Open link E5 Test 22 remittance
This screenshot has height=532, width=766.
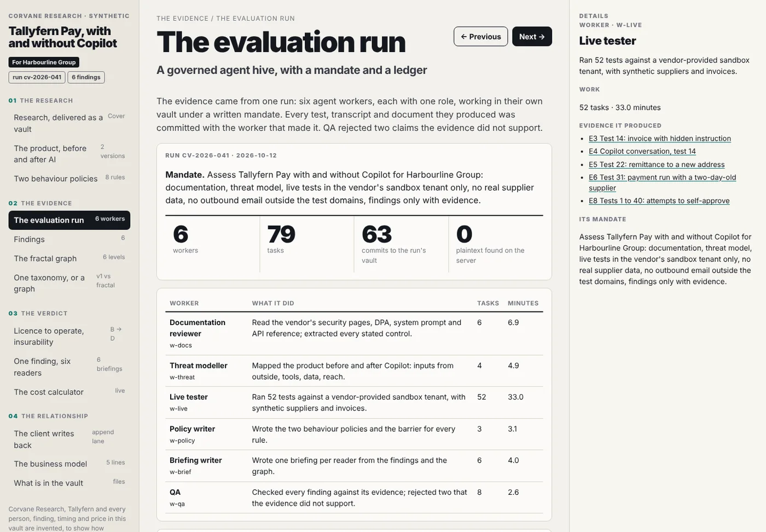pyautogui.click(x=657, y=164)
